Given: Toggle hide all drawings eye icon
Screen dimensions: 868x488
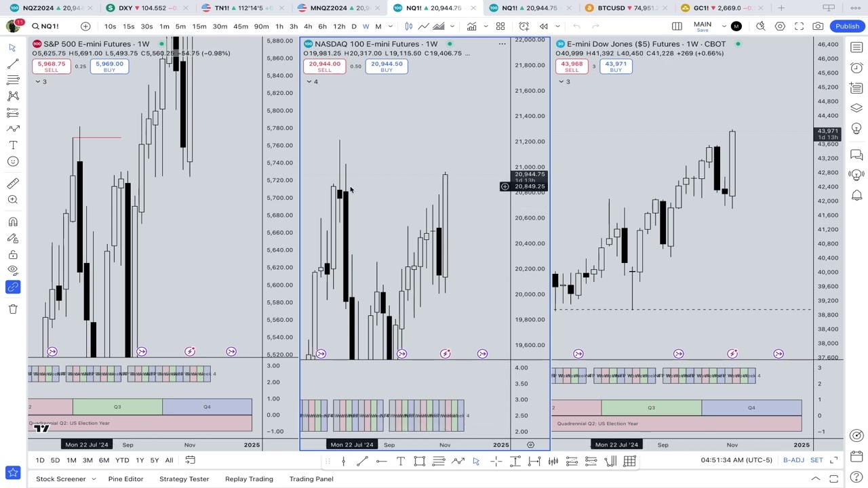Looking at the screenshot, I should pyautogui.click(x=12, y=270).
